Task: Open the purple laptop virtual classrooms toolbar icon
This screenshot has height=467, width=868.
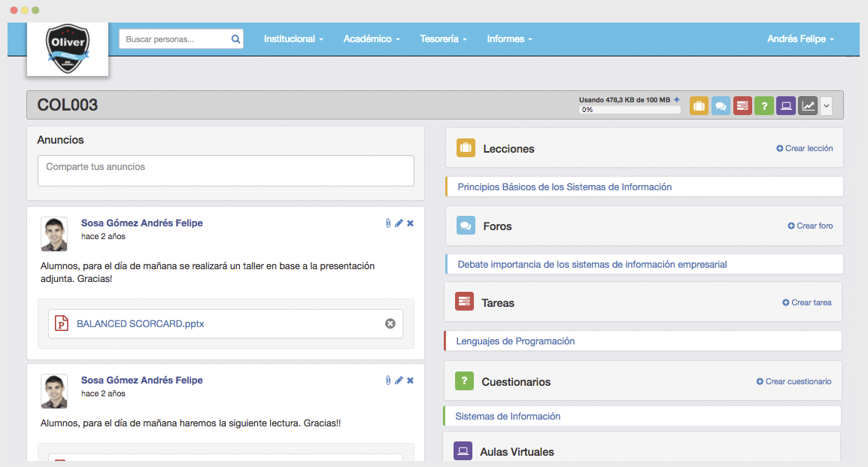Action: [x=785, y=105]
